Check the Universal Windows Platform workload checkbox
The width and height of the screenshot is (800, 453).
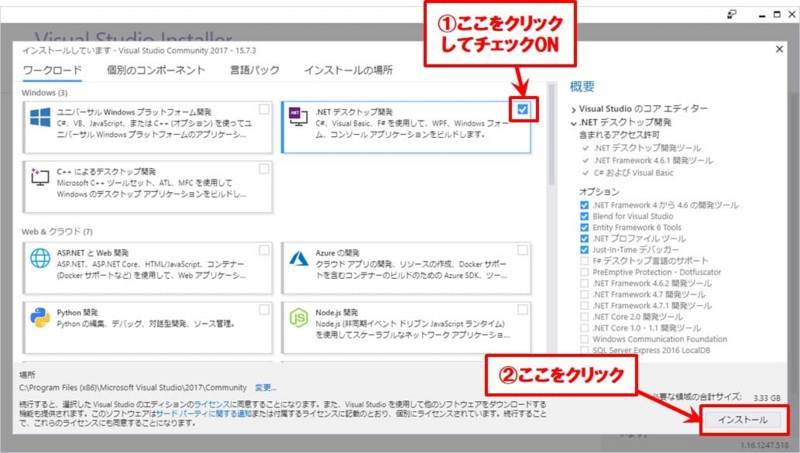pyautogui.click(x=264, y=109)
